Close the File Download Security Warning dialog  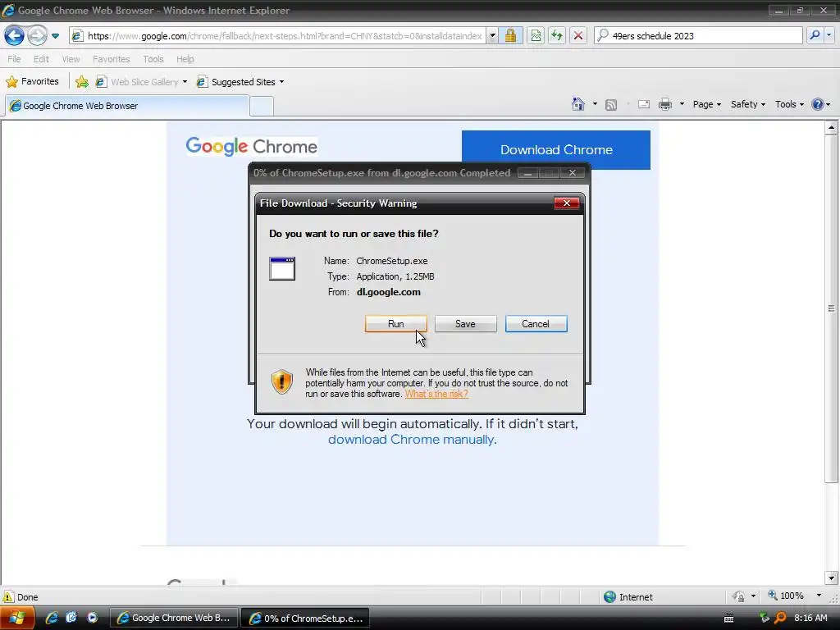pyautogui.click(x=567, y=203)
